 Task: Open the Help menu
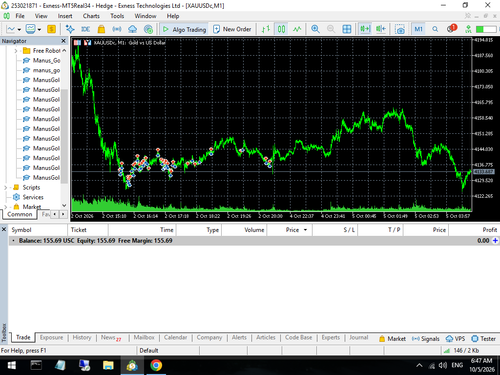[x=173, y=16]
